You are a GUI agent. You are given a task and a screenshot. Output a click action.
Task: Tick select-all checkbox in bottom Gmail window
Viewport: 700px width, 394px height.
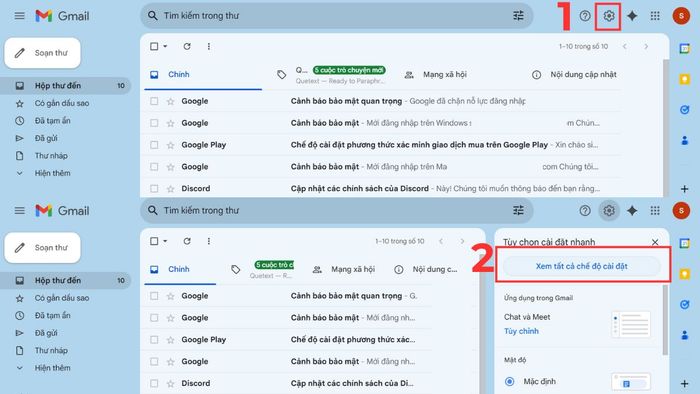(154, 241)
